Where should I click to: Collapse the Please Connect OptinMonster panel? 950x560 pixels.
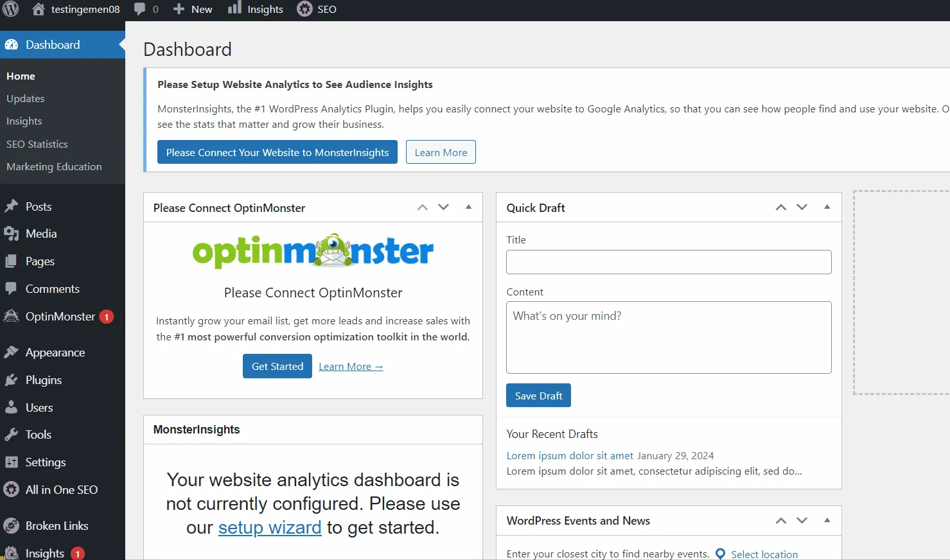click(468, 207)
